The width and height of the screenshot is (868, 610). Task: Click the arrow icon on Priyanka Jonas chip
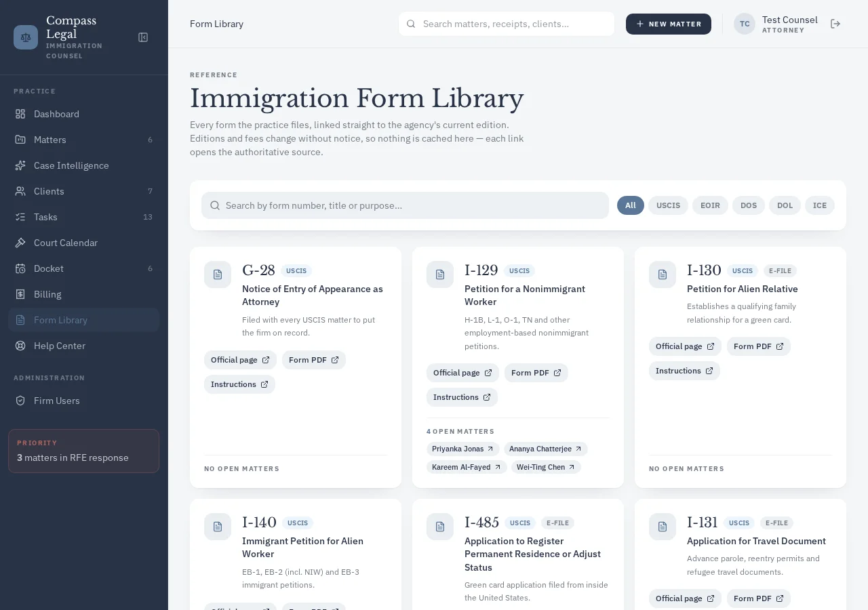point(490,449)
